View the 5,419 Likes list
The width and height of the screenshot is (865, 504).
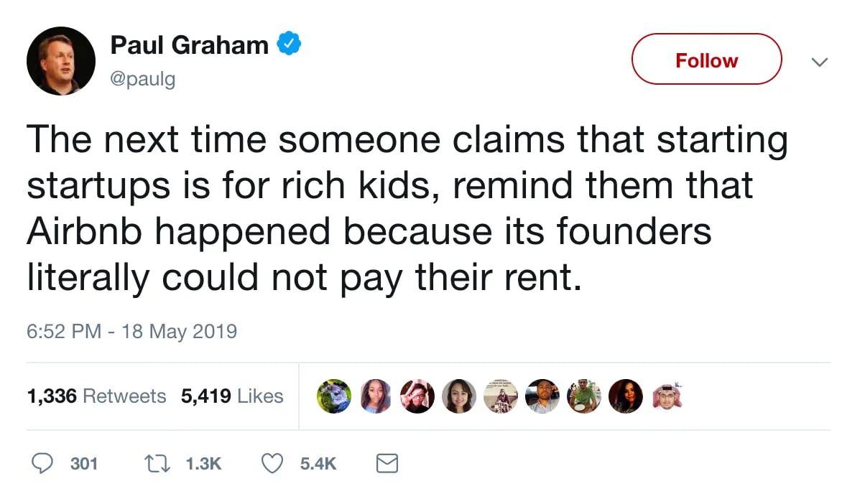232,396
